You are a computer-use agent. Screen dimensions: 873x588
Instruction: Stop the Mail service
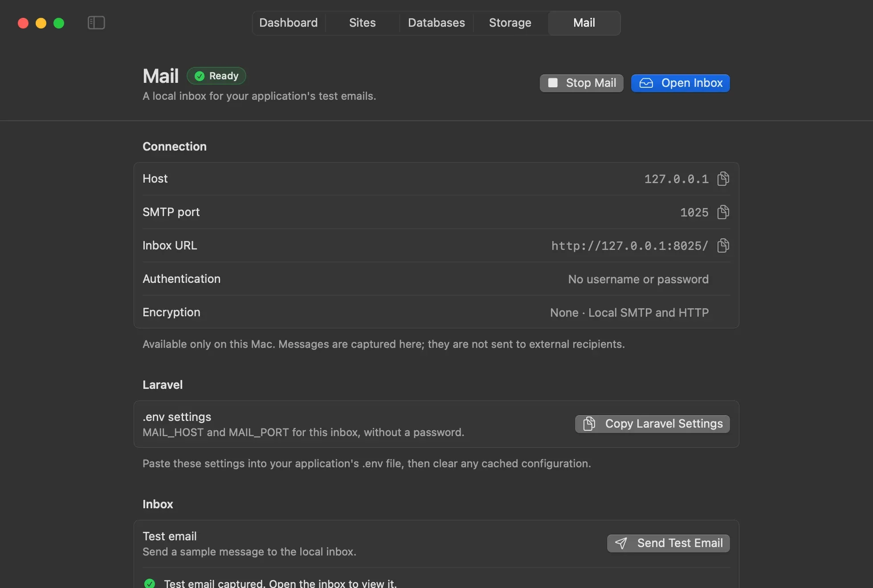pos(581,83)
